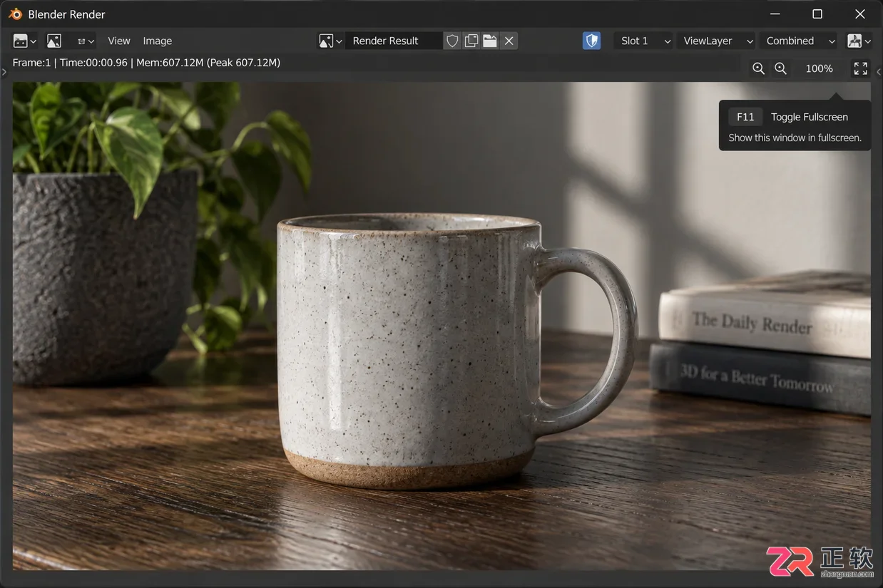Click the rendered mug image
The height and width of the screenshot is (588, 883).
pyautogui.click(x=441, y=326)
